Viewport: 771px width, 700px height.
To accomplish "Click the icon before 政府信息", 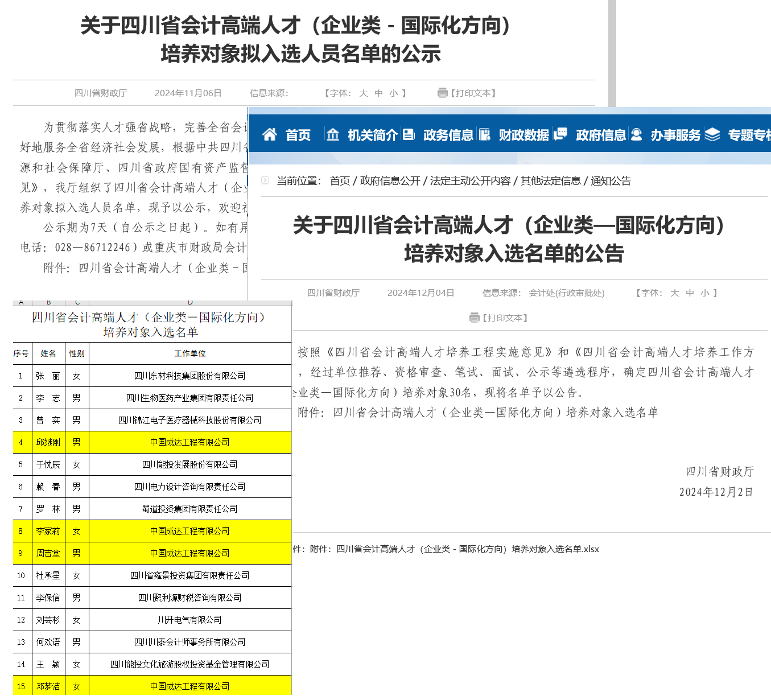I will tap(560, 134).
